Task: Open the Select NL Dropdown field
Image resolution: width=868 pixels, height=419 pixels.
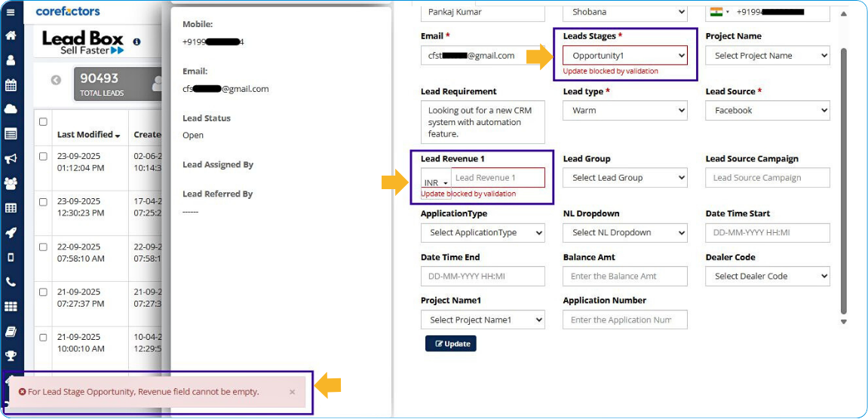Action: tap(625, 232)
